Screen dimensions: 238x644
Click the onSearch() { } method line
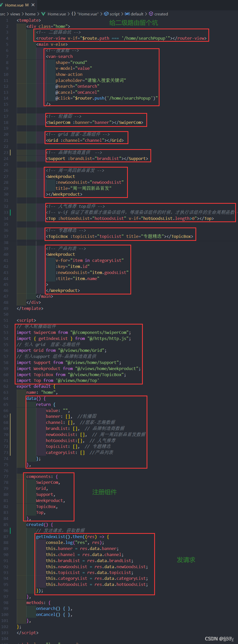tap(54, 608)
